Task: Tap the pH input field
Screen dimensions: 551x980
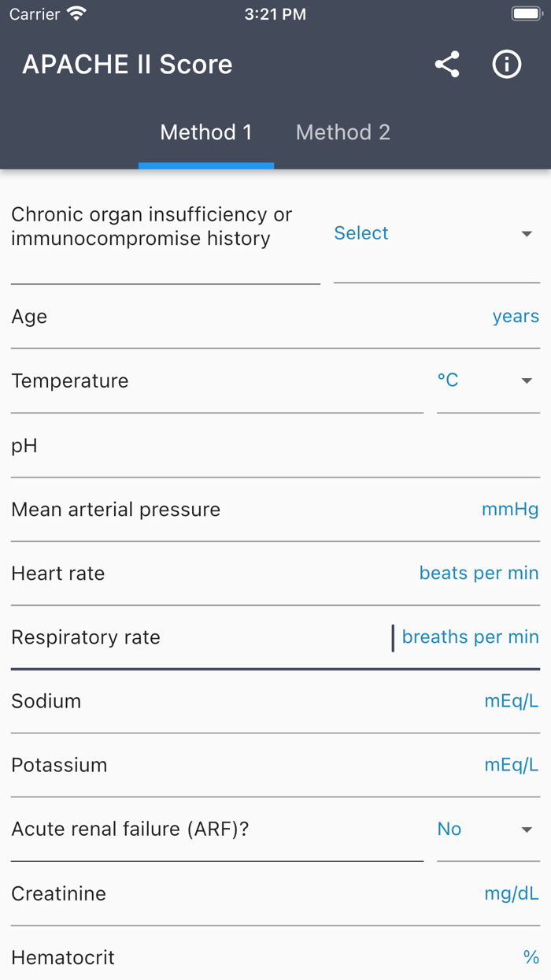Action: (x=275, y=446)
